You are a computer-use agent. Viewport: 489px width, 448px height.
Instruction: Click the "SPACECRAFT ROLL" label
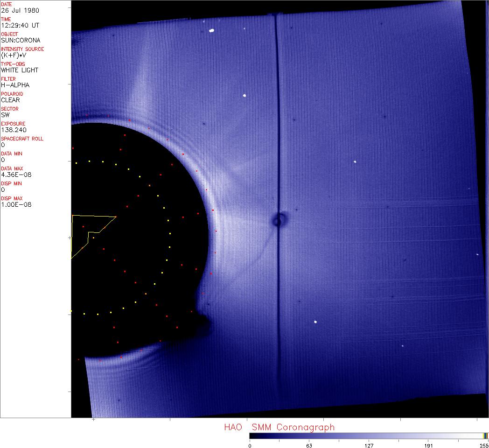click(x=22, y=139)
